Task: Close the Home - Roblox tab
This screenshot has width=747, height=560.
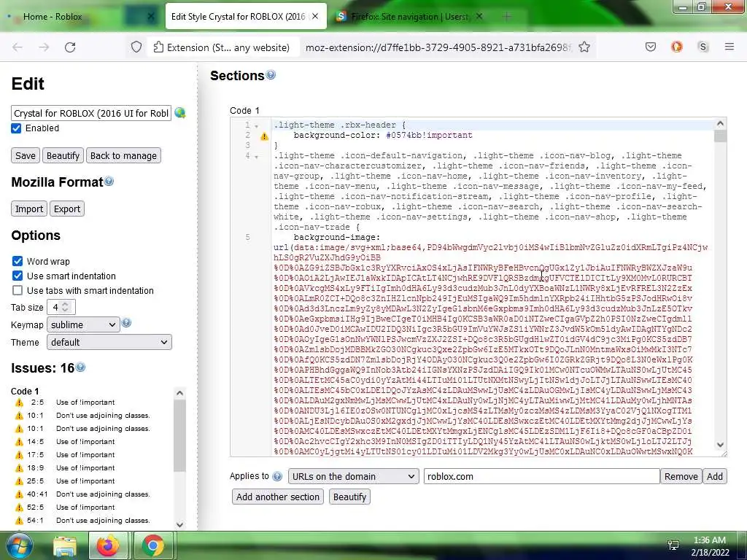Action: point(150,16)
